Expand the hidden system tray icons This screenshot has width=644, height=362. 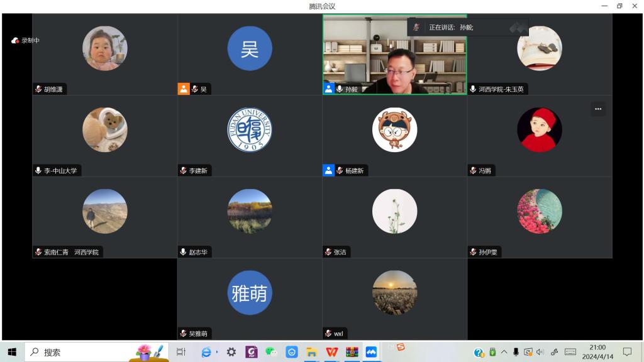tap(504, 352)
